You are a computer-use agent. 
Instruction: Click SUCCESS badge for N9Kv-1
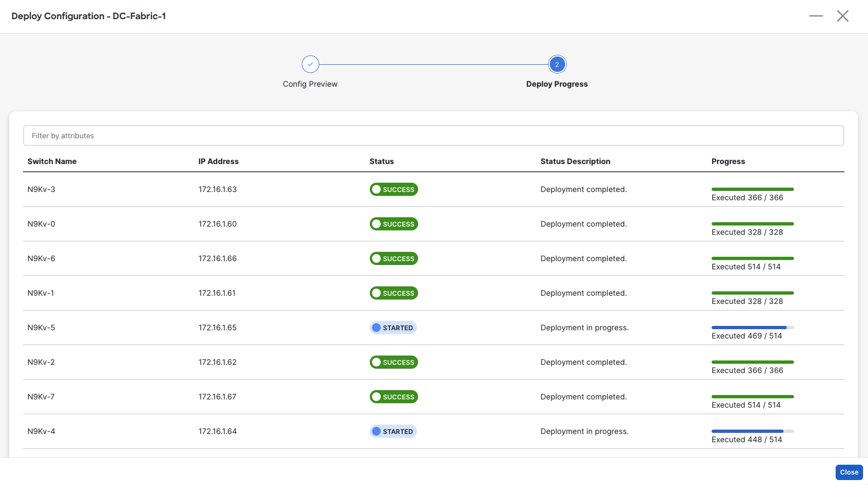click(x=393, y=293)
